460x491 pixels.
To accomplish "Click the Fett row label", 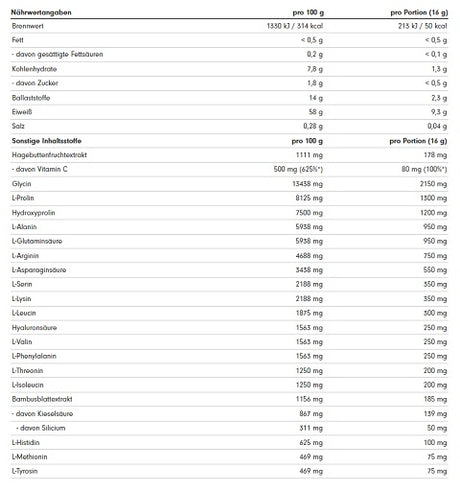I will [18, 40].
